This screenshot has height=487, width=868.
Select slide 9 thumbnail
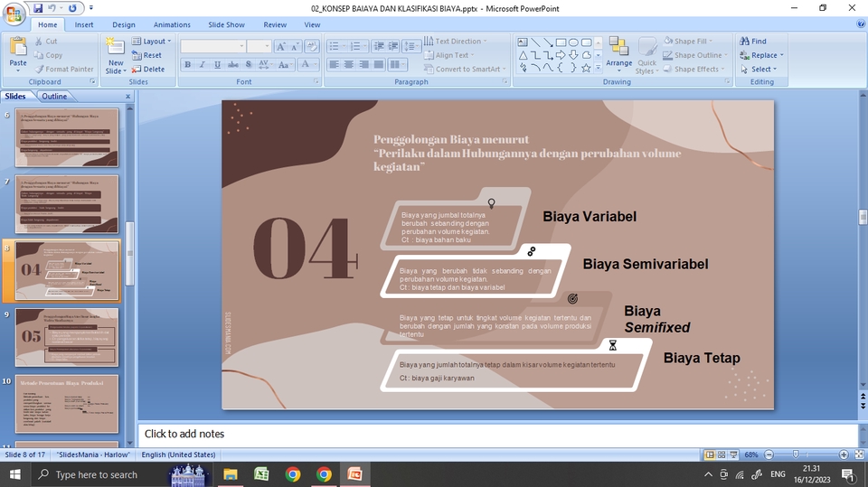(66, 337)
